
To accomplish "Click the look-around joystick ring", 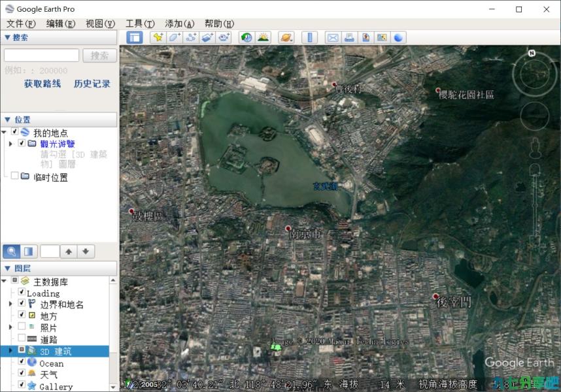I will [x=535, y=74].
